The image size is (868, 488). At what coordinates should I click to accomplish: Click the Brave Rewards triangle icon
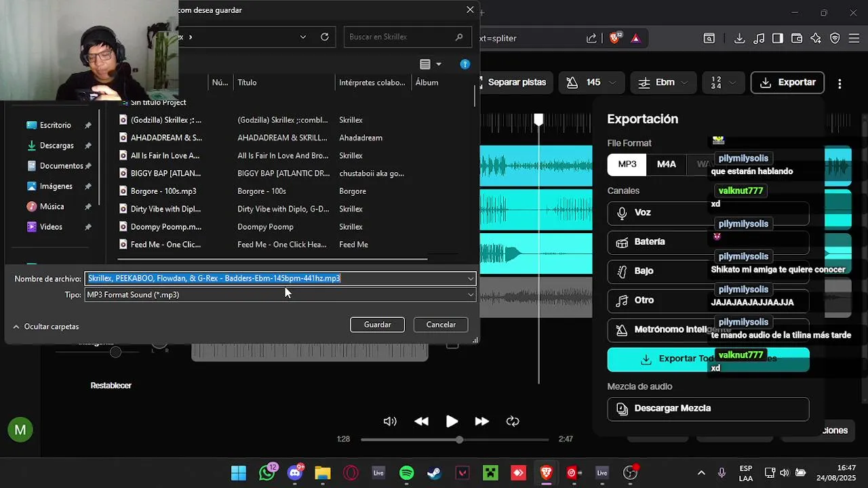coord(635,39)
